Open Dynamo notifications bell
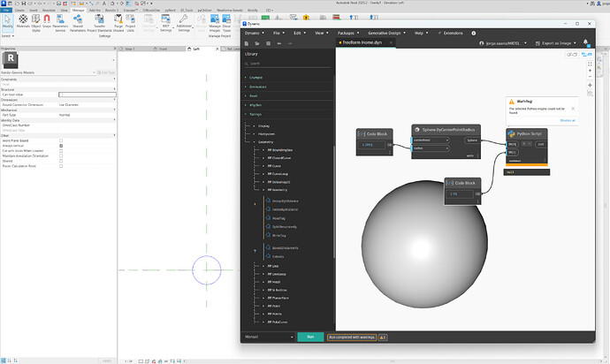Screen dimensions: 610x364 coord(585,42)
